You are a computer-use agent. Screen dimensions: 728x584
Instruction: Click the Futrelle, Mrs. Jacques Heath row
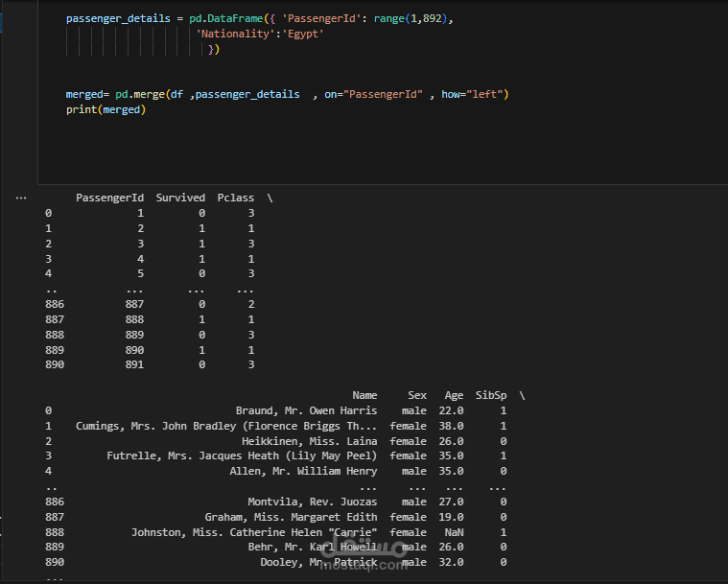pyautogui.click(x=276, y=456)
